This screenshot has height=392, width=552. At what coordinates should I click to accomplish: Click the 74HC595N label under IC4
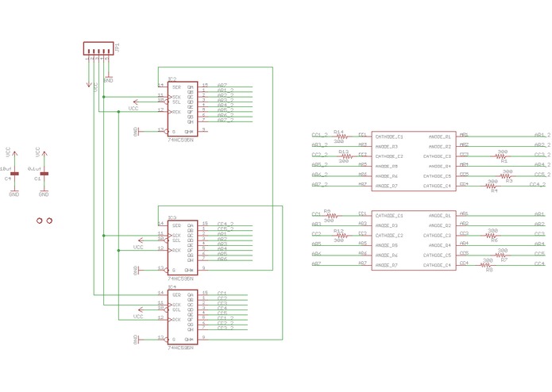coord(180,348)
